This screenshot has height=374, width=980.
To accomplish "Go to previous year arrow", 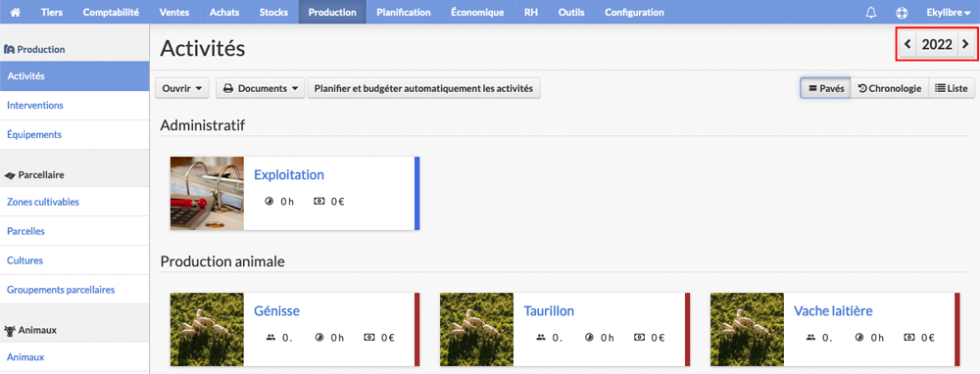I will tap(907, 44).
